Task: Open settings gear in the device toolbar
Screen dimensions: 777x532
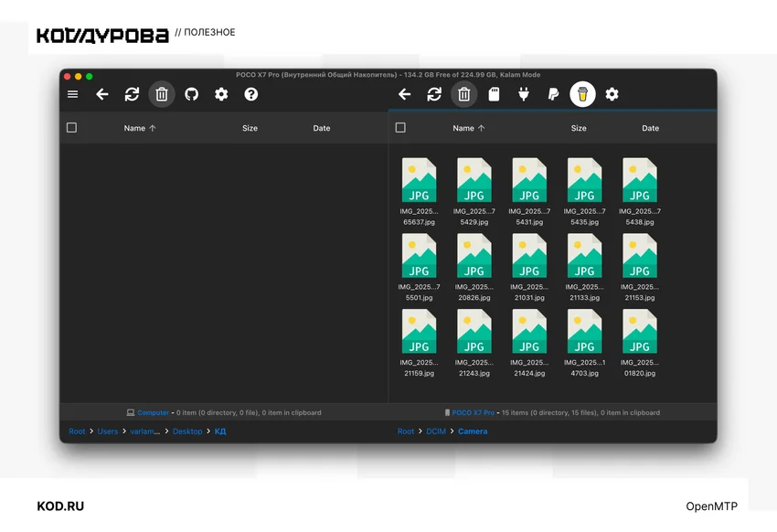Action: [x=612, y=94]
